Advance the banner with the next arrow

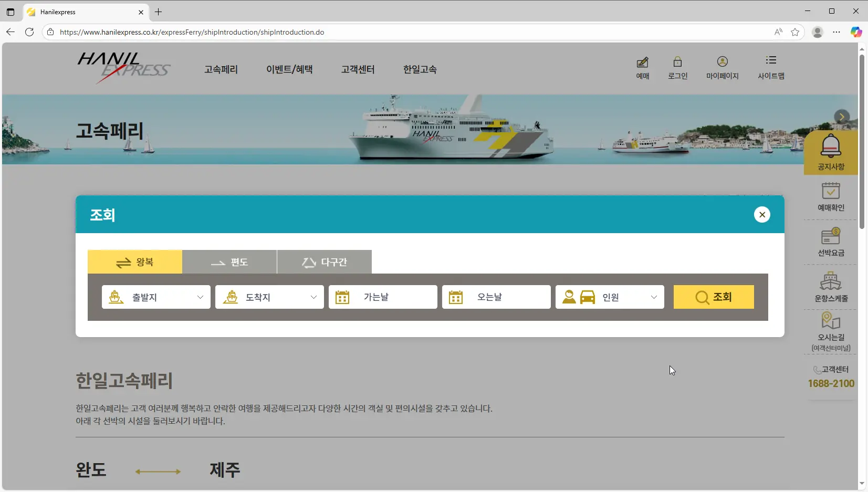coord(842,117)
